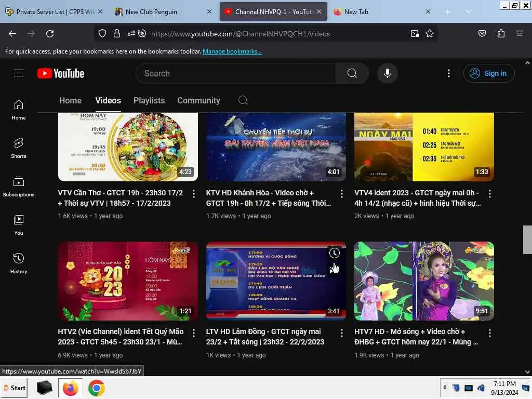
Task: Switch to channel Home tab
Action: point(70,100)
